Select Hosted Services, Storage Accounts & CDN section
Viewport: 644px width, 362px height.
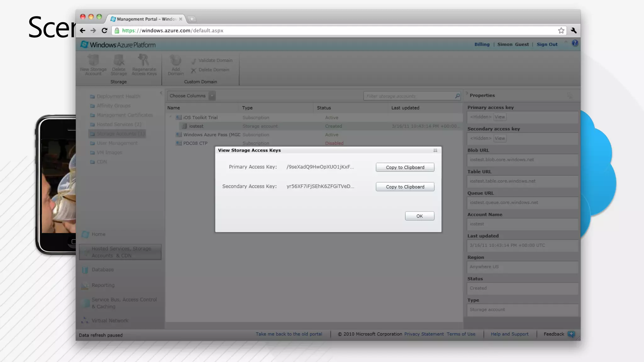[x=120, y=252]
